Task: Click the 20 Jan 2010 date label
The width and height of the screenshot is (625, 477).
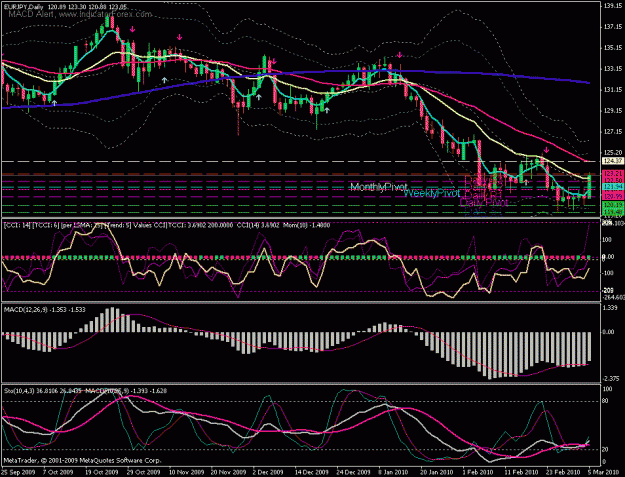Action: (x=437, y=472)
